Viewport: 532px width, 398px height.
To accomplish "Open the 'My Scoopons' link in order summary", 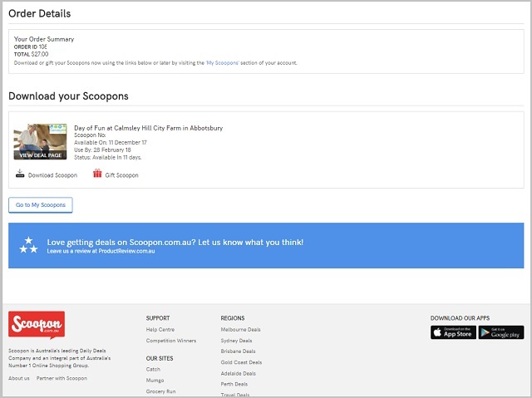I will click(223, 62).
